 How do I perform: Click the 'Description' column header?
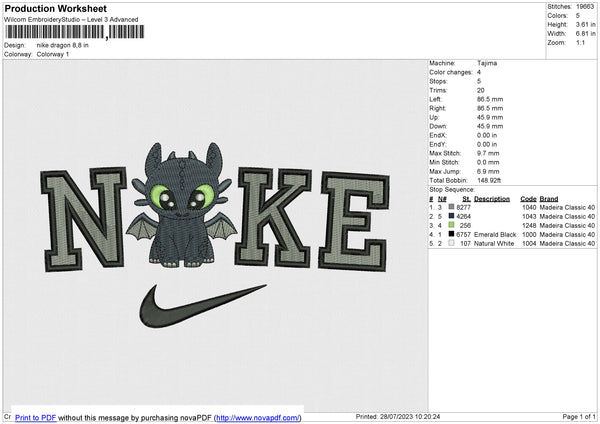point(492,199)
